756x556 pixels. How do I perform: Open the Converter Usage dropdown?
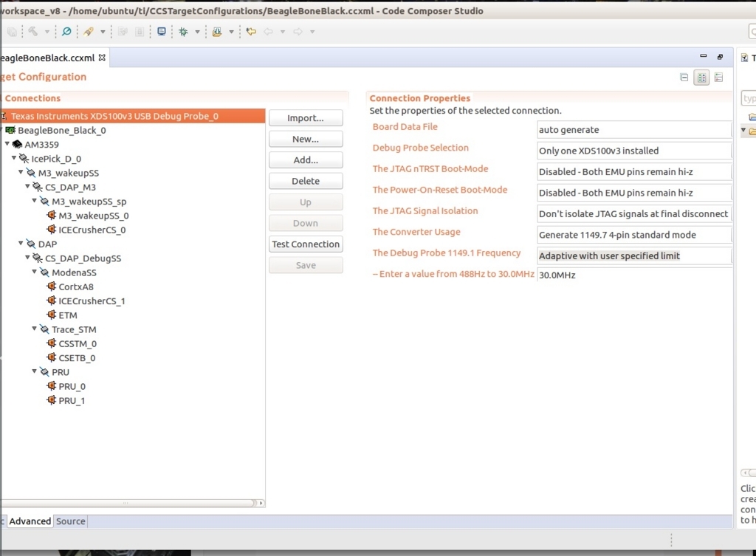[634, 235]
